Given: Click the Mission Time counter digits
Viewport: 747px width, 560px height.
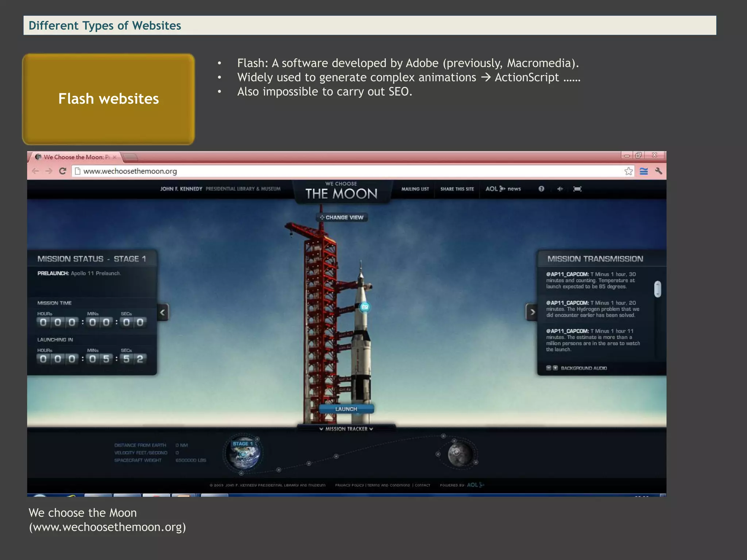Looking at the screenshot, I should click(x=91, y=322).
